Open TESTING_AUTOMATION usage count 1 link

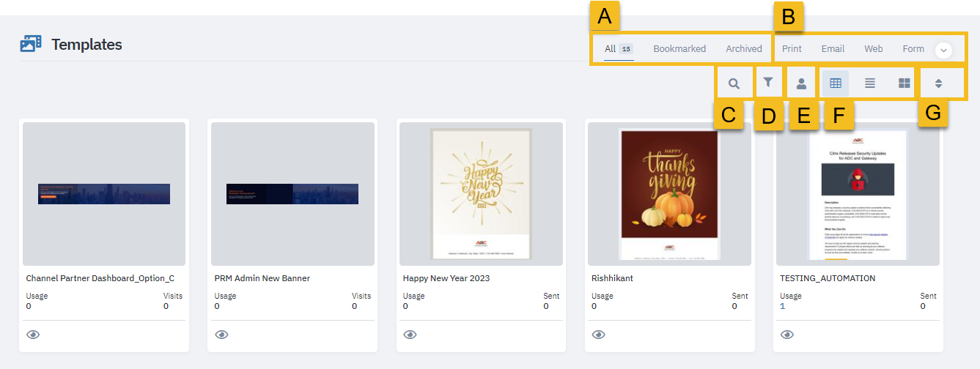(x=783, y=306)
